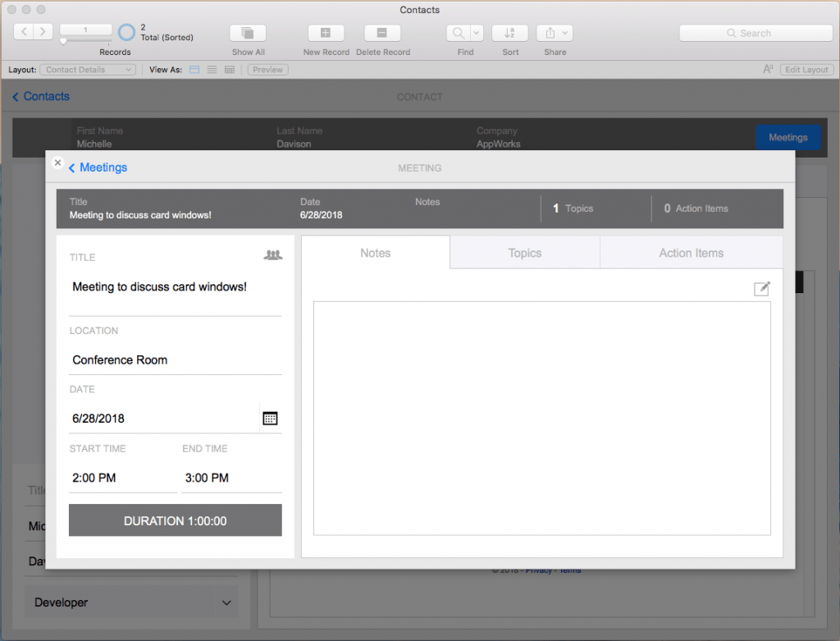Open the Find dropdown arrow
This screenshot has width=840, height=641.
point(477,33)
